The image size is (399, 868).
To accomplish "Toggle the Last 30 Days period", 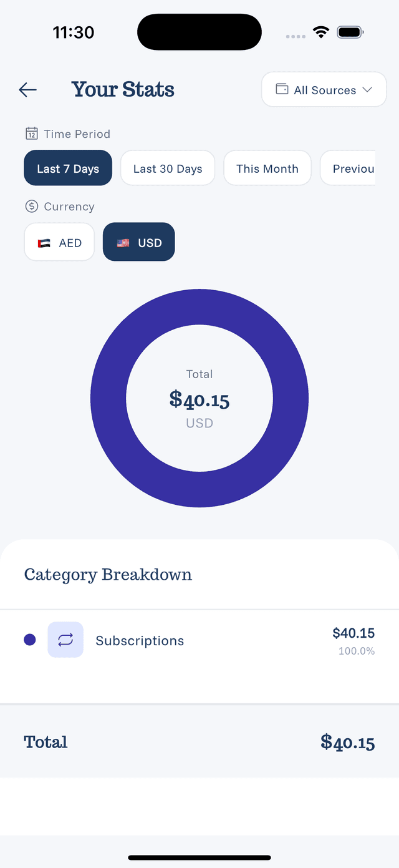I will tap(167, 168).
